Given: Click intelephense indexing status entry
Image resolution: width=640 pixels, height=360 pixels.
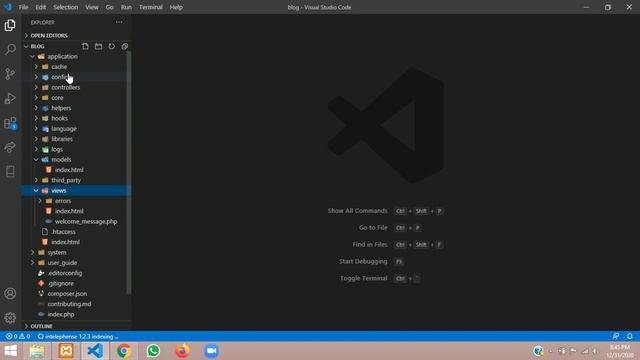Looking at the screenshot, I should point(78,336).
